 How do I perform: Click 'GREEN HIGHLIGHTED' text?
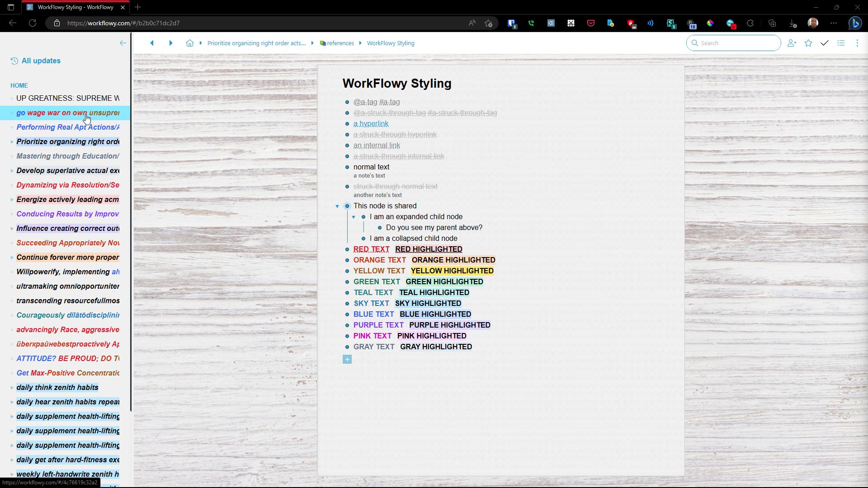click(x=444, y=282)
